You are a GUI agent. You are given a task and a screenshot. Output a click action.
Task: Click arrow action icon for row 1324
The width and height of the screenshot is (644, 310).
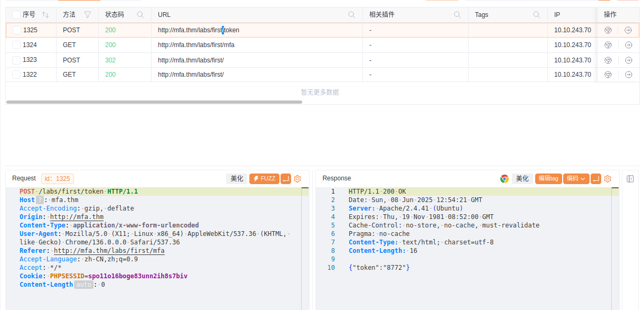click(628, 45)
